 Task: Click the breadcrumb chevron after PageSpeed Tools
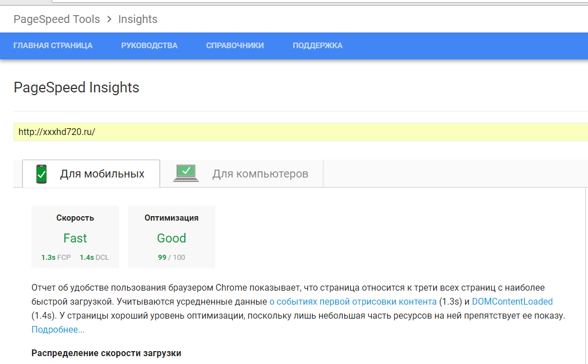click(109, 20)
